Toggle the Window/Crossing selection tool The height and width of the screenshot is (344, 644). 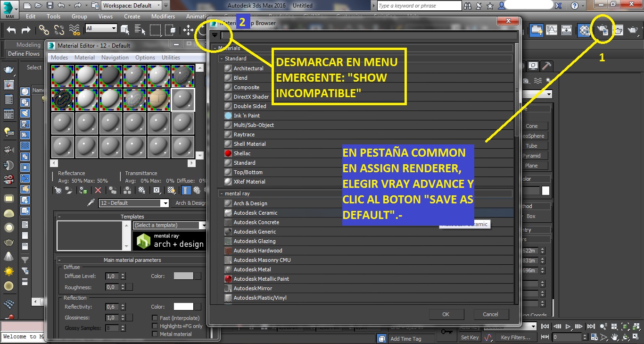pos(170,30)
